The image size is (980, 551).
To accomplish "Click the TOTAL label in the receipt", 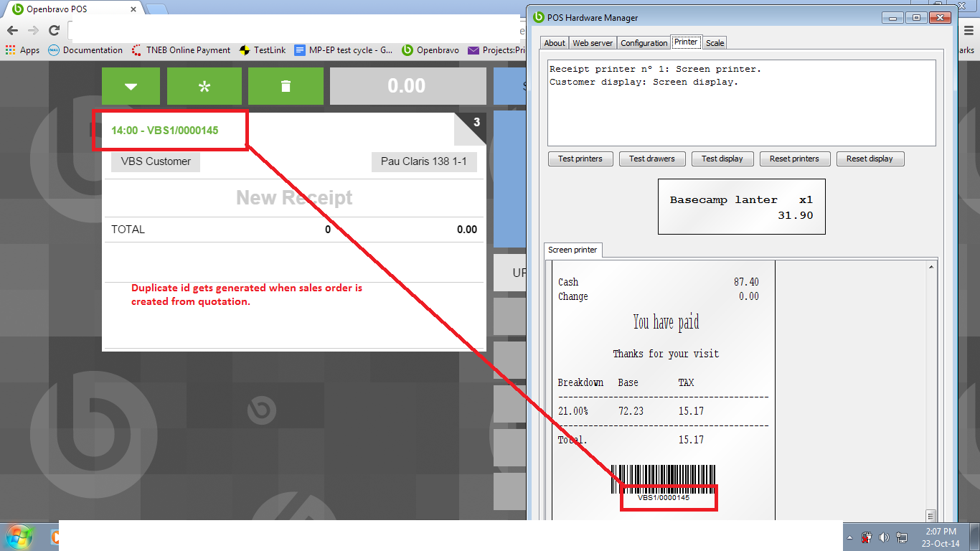I will coord(128,230).
